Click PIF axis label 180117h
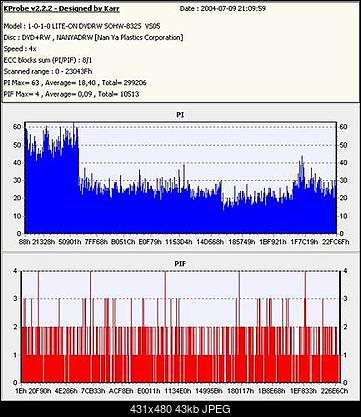This screenshot has width=361, height=417. 240,390
